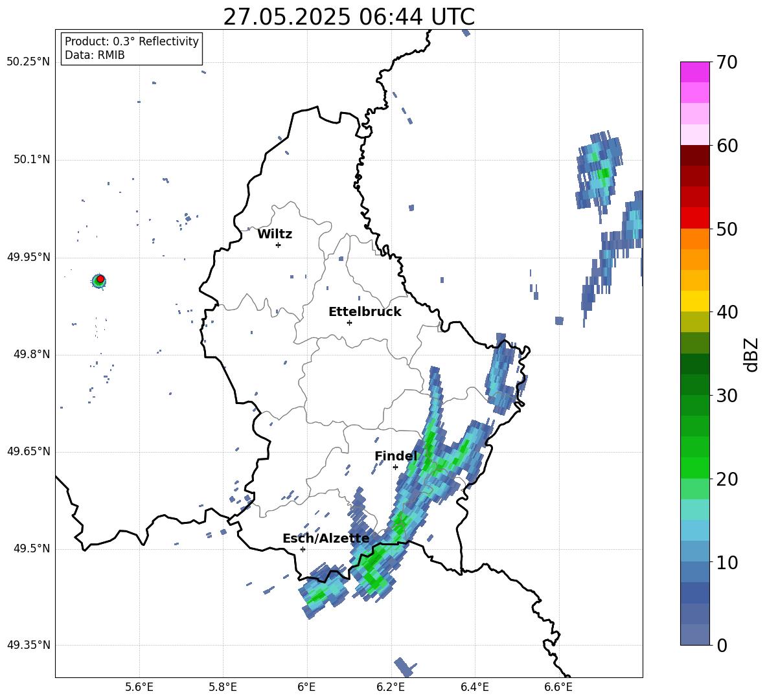Image resolution: width=767 pixels, height=700 pixels.
Task: Click the colorbar tick label 0
Action: 722,645
